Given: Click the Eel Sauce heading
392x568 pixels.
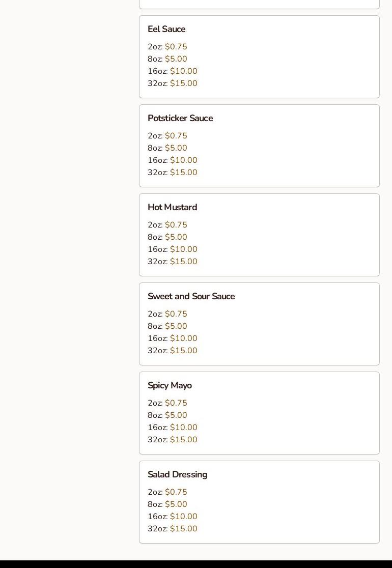Looking at the screenshot, I should click(x=166, y=29).
